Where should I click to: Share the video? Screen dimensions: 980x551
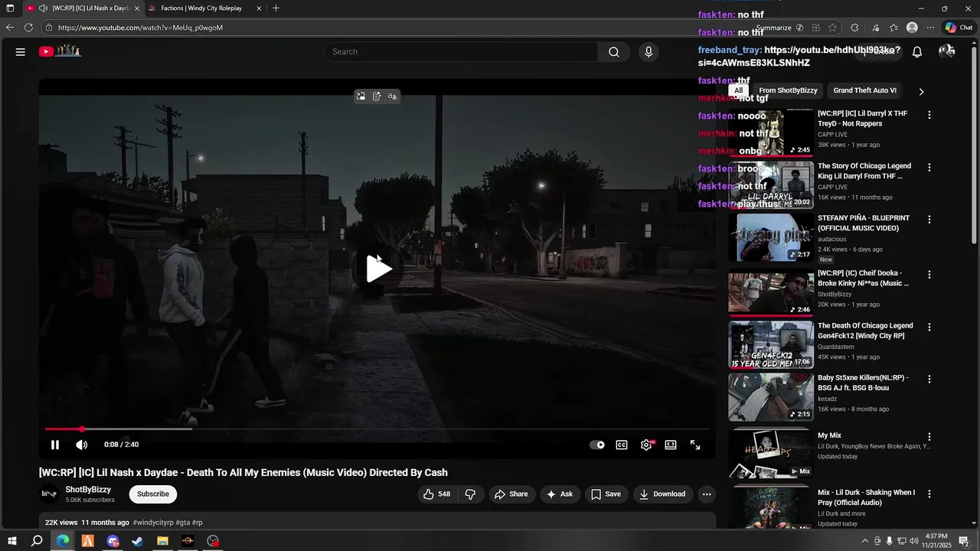[x=511, y=494]
